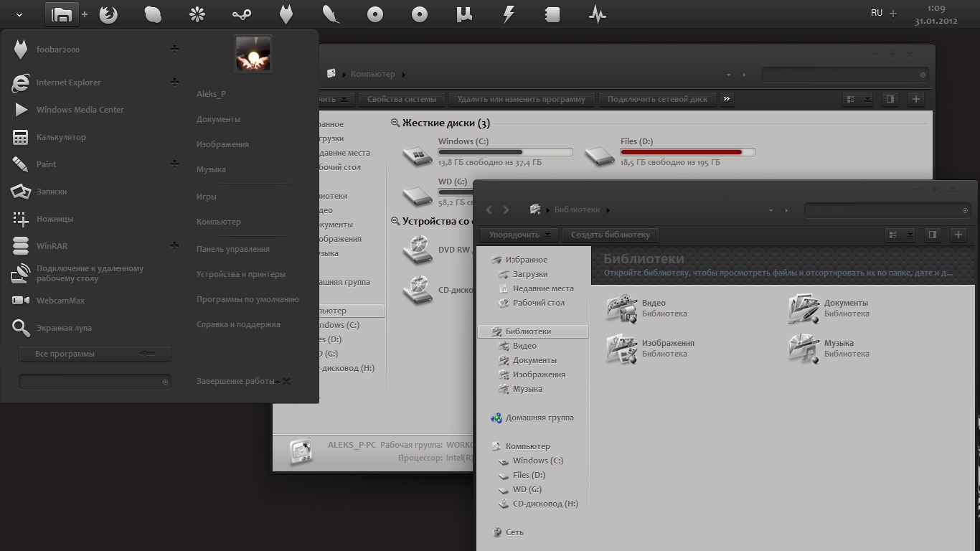This screenshot has height=551, width=980.
Task: Select Сеть in Библиотеки sidebar
Action: 514,532
